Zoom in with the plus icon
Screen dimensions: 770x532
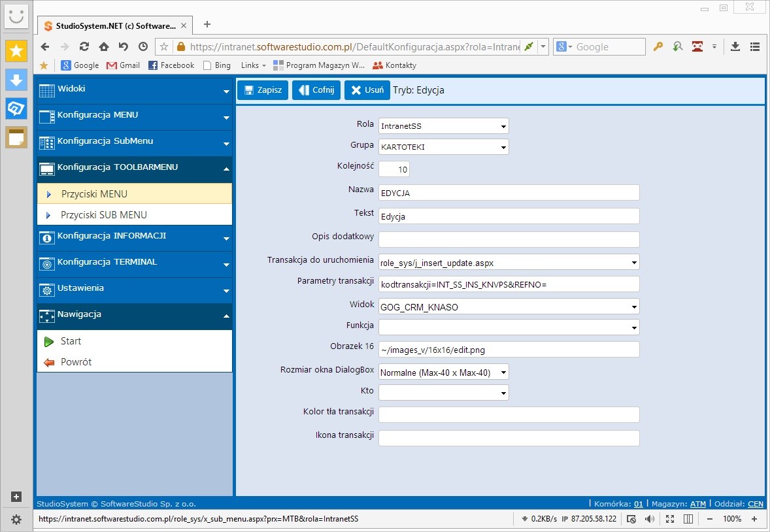click(754, 519)
